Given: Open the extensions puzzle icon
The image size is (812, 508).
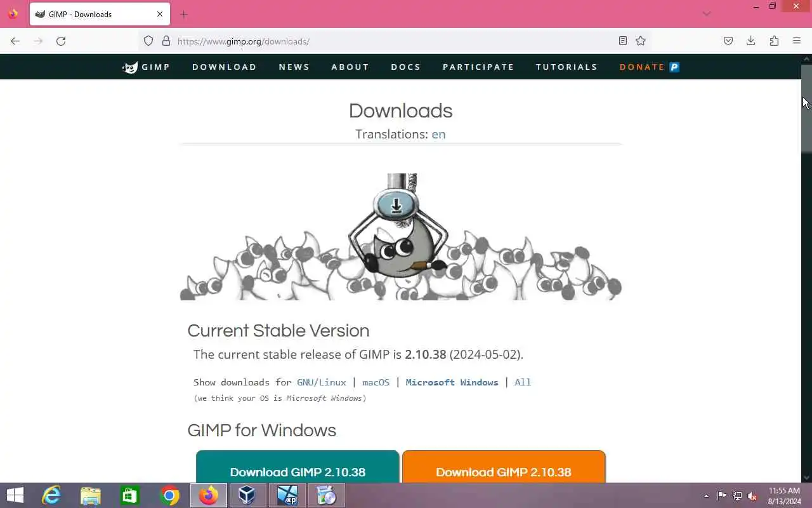Looking at the screenshot, I should (774, 41).
